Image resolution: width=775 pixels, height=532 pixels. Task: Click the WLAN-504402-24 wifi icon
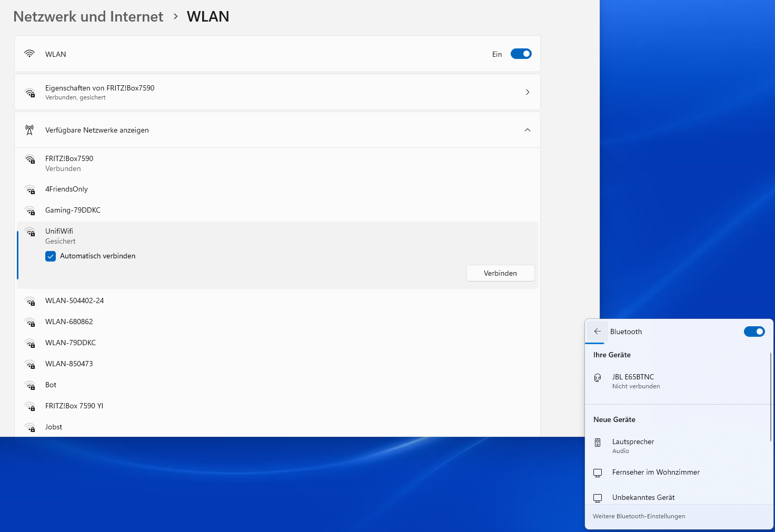tap(30, 301)
